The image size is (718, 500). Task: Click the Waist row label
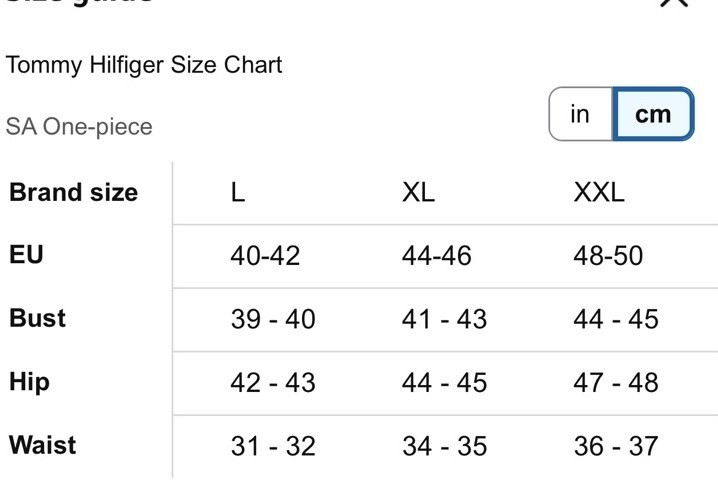coord(43,445)
